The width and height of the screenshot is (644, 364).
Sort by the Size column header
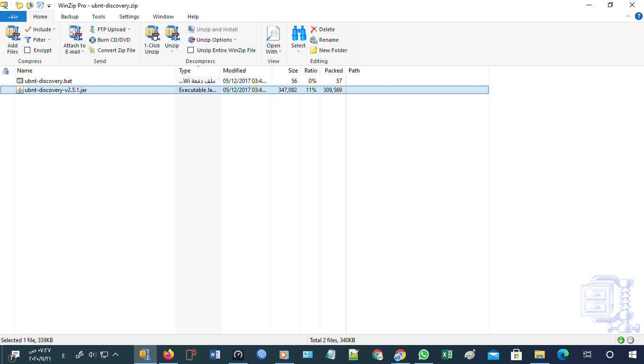[286, 71]
